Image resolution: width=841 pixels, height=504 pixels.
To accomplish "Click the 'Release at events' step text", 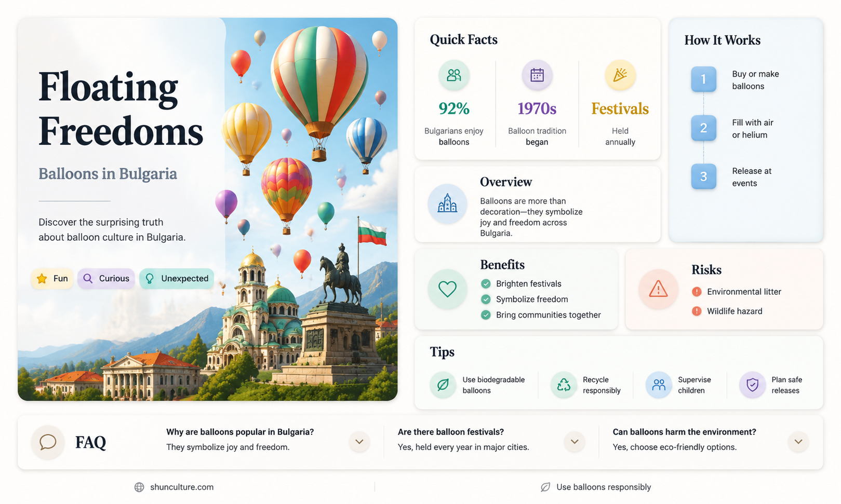I will (752, 177).
